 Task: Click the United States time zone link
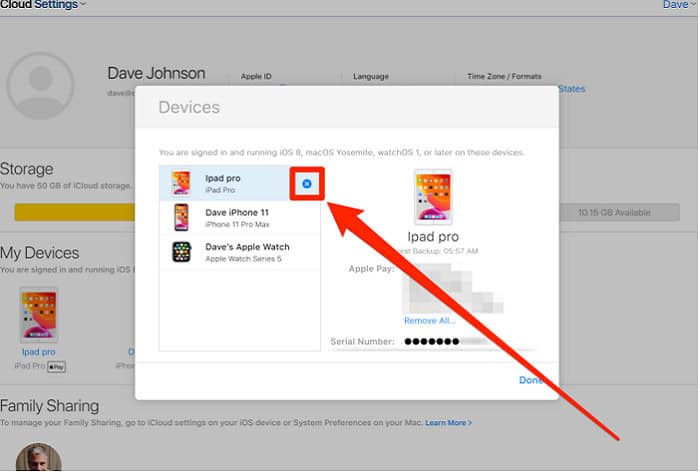click(572, 89)
